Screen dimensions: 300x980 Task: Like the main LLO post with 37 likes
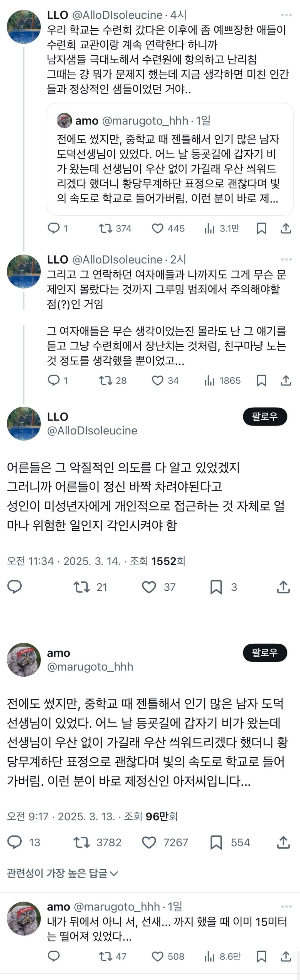(149, 587)
